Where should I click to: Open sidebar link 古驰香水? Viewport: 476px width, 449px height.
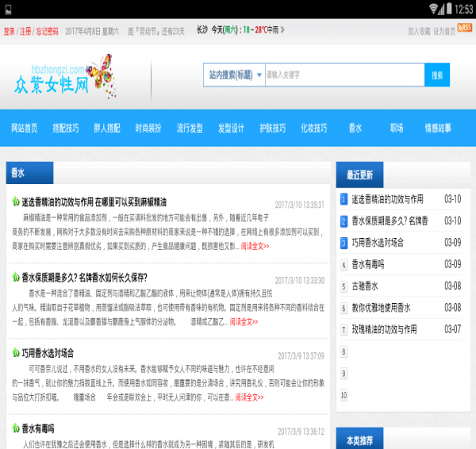(365, 286)
